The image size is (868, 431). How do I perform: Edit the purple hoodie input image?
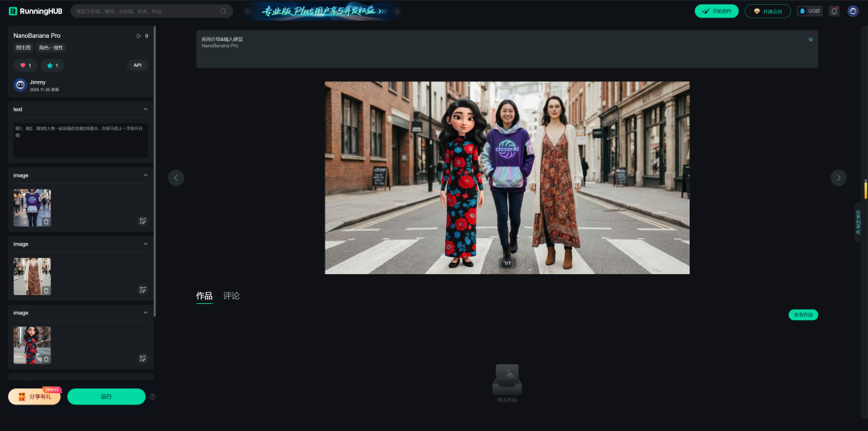tap(143, 221)
